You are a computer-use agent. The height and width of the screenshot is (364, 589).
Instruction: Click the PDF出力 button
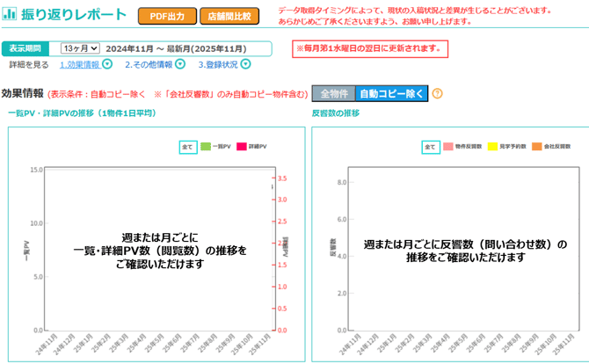[x=165, y=16]
